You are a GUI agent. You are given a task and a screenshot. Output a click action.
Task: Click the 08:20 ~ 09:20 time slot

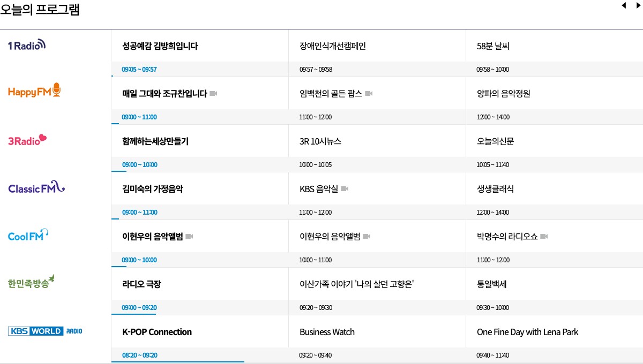coord(139,355)
